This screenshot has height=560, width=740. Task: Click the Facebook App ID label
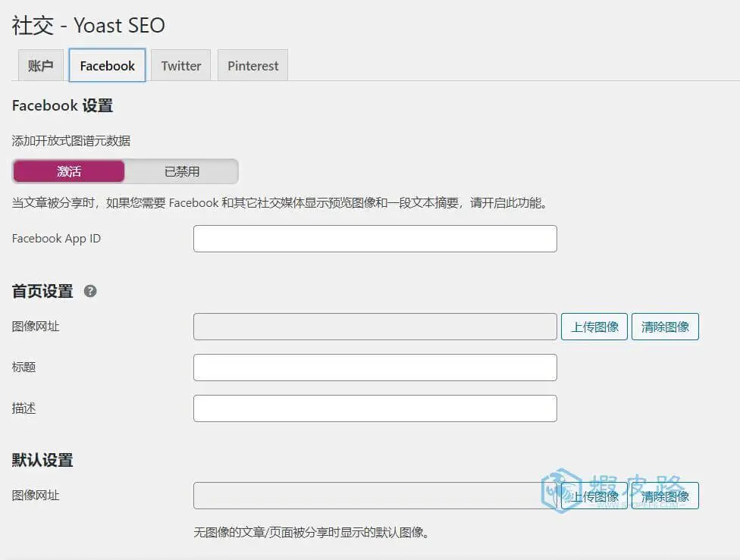56,239
